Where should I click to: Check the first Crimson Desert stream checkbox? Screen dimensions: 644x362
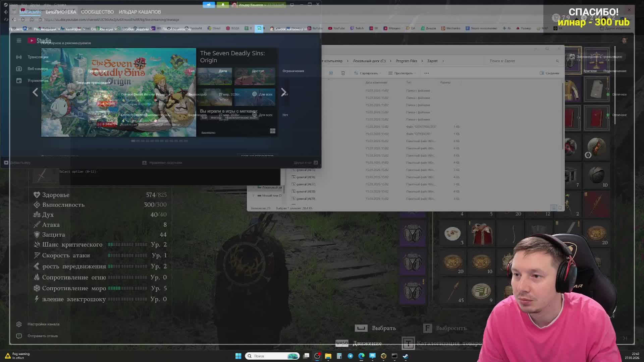coord(80,94)
